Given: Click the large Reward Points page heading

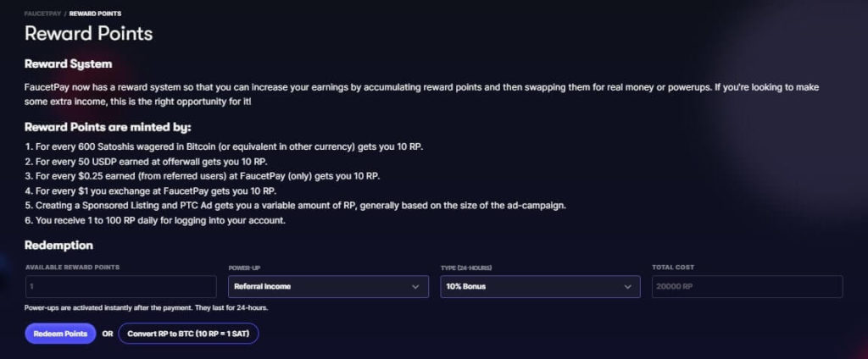Looking at the screenshot, I should 88,34.
